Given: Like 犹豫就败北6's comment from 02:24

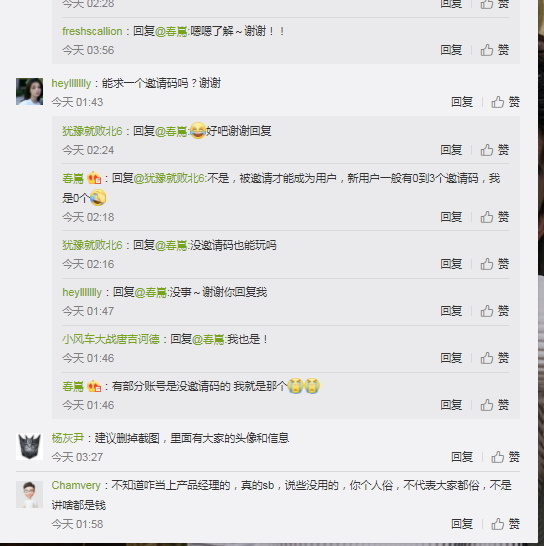Looking at the screenshot, I should point(495,150).
